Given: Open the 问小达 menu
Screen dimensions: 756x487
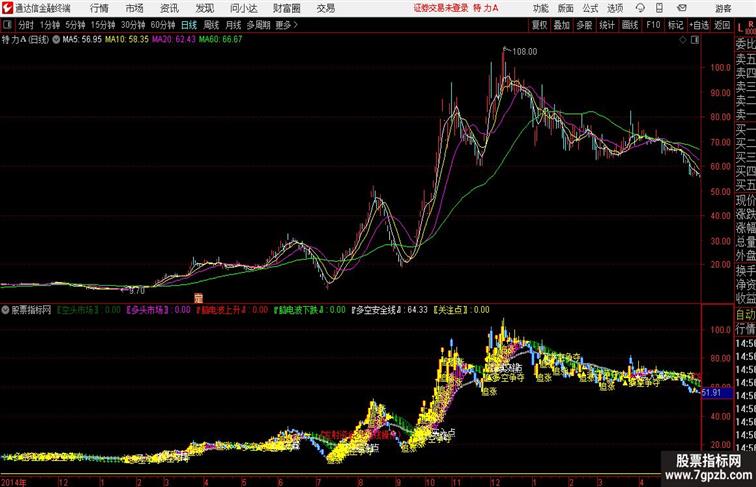Looking at the screenshot, I should pyautogui.click(x=243, y=8).
